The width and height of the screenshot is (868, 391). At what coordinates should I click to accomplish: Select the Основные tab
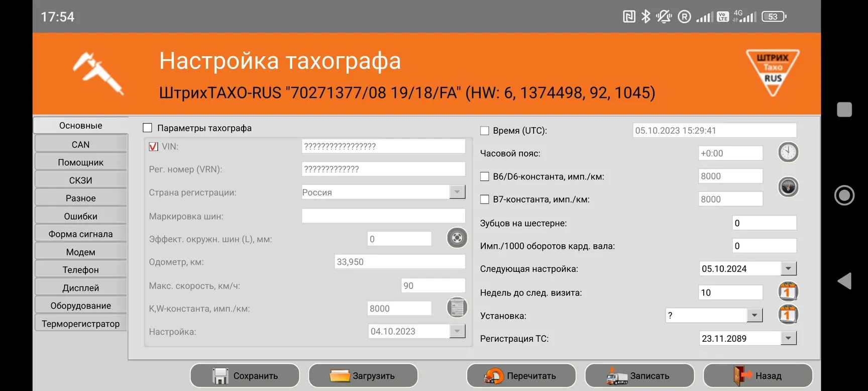pos(80,126)
